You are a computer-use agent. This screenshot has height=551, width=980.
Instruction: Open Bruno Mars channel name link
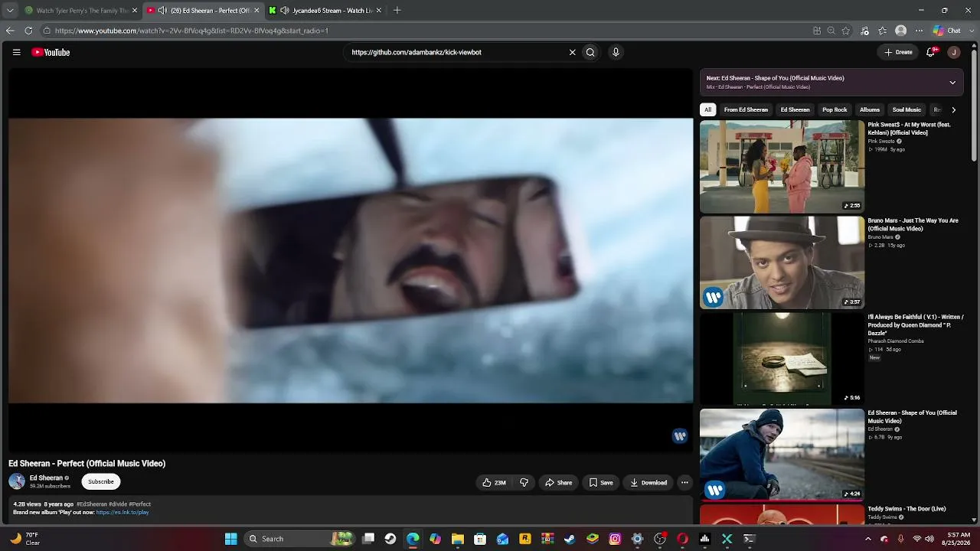coord(880,237)
